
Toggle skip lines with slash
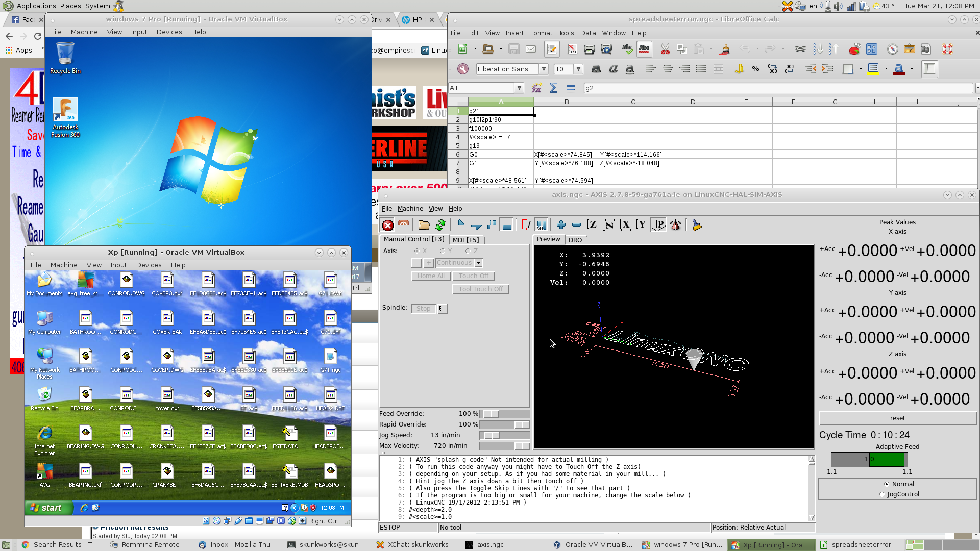point(526,225)
